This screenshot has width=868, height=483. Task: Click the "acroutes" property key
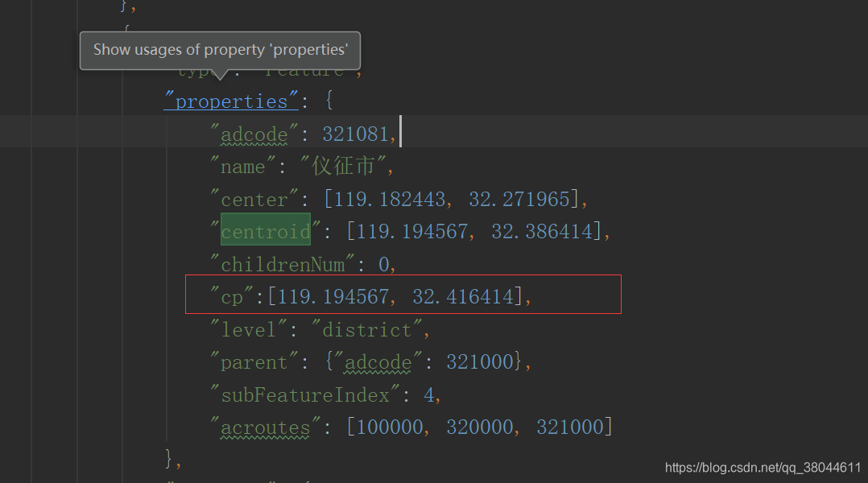[266, 427]
